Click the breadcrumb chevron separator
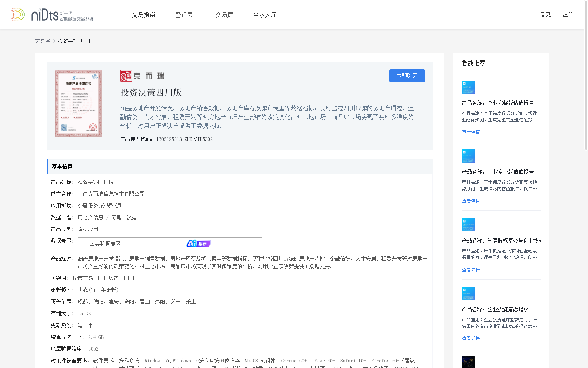 [54, 41]
